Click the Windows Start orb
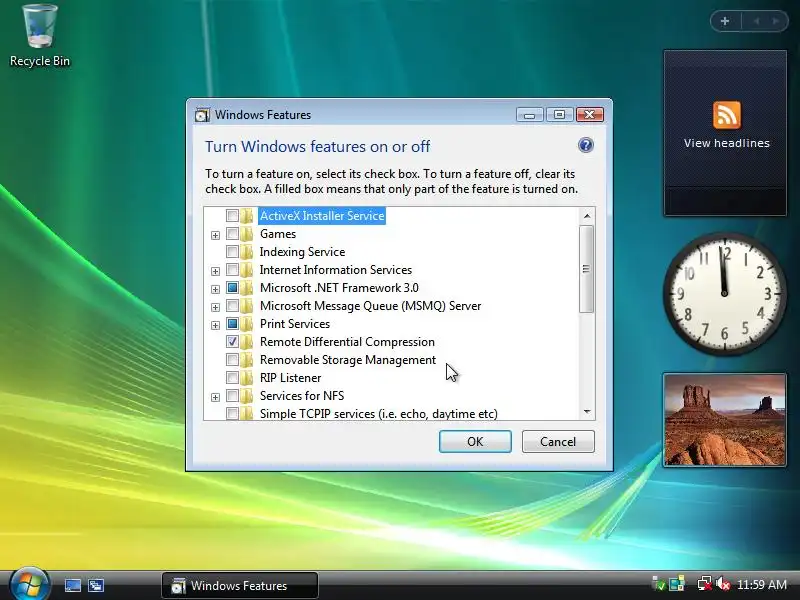800x600 pixels. (29, 584)
